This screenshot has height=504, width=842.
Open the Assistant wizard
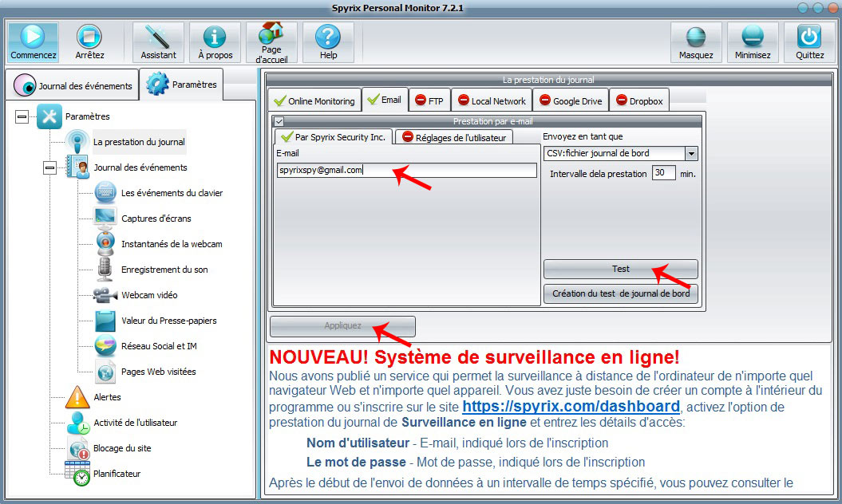[158, 41]
